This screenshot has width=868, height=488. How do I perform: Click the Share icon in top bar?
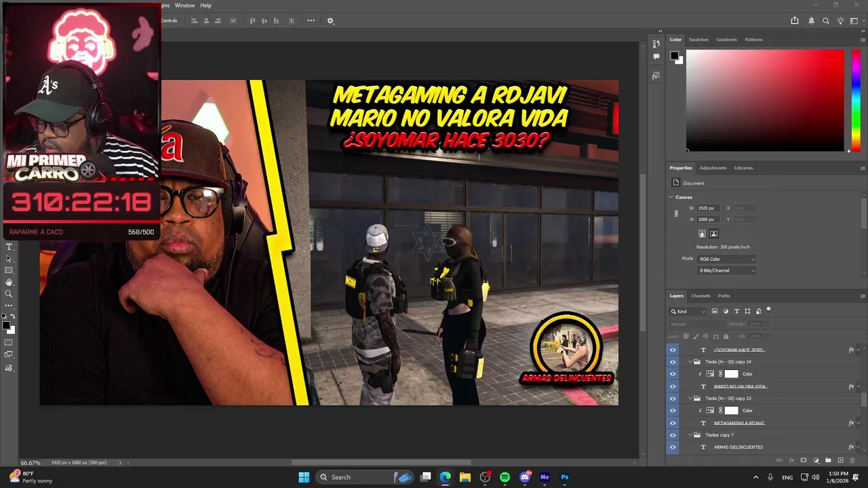click(x=795, y=20)
